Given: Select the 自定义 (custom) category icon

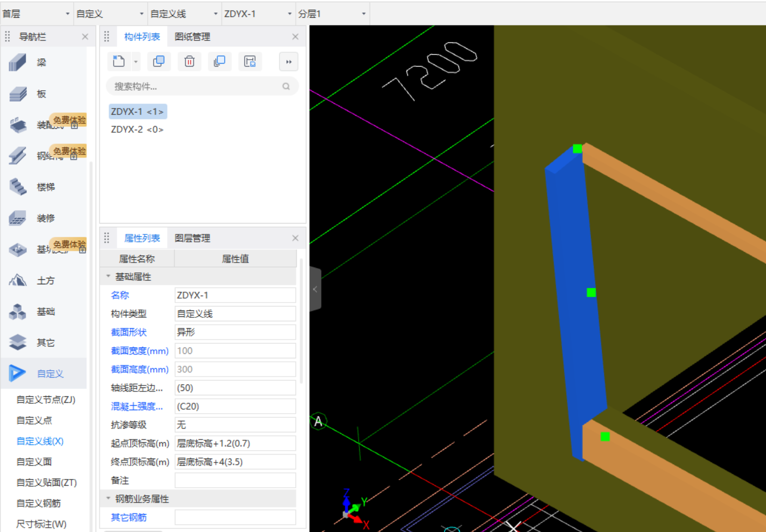Looking at the screenshot, I should 18,374.
